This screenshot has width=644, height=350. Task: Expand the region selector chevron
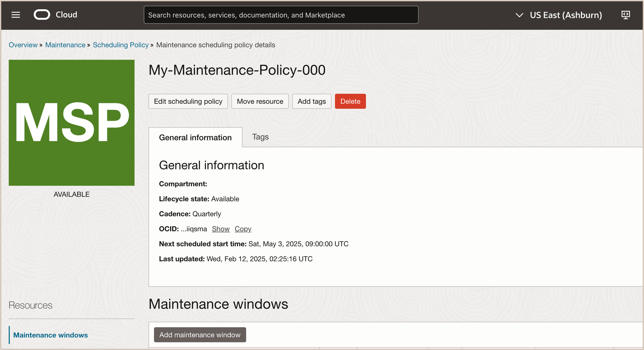(519, 15)
